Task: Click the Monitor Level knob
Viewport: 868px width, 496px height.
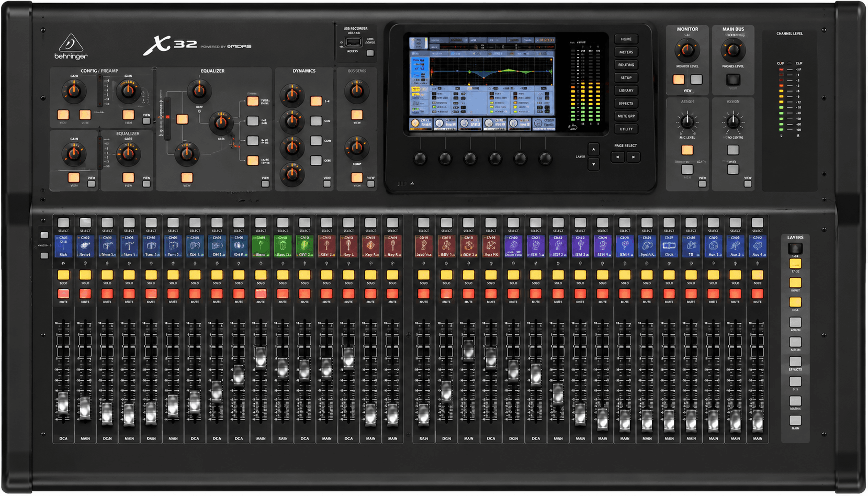Action: [687, 50]
